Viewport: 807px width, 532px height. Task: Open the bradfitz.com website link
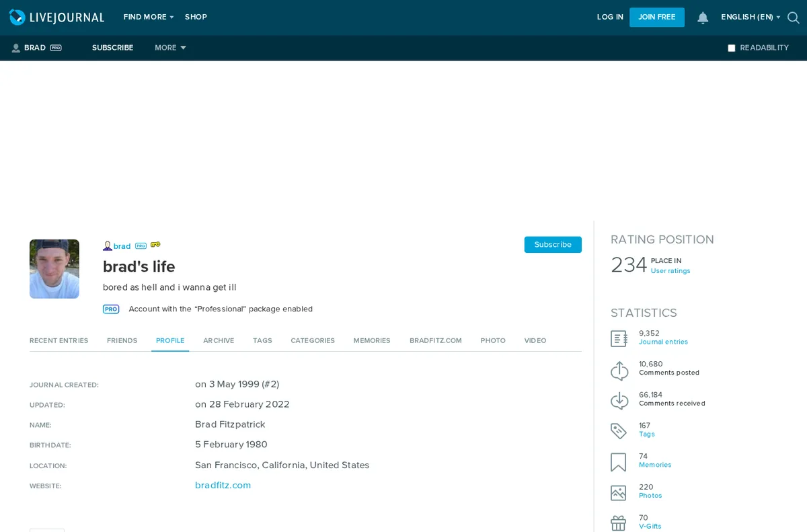click(x=223, y=486)
